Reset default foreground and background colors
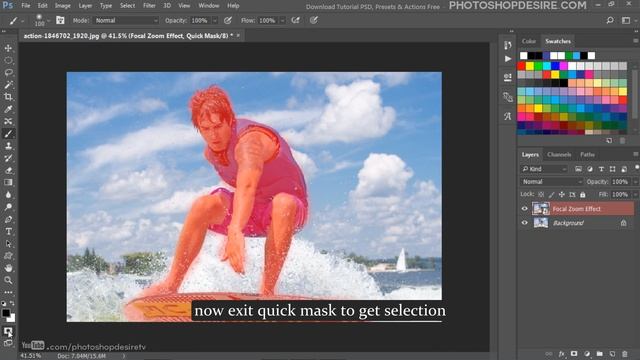This screenshot has height=360, width=640. click(x=4, y=303)
